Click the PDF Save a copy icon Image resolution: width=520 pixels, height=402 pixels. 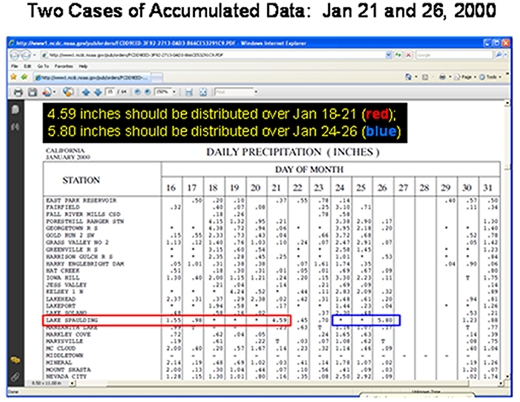[x=32, y=92]
